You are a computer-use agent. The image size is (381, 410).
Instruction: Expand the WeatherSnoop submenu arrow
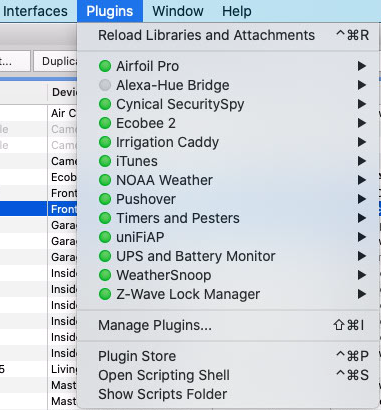[362, 275]
